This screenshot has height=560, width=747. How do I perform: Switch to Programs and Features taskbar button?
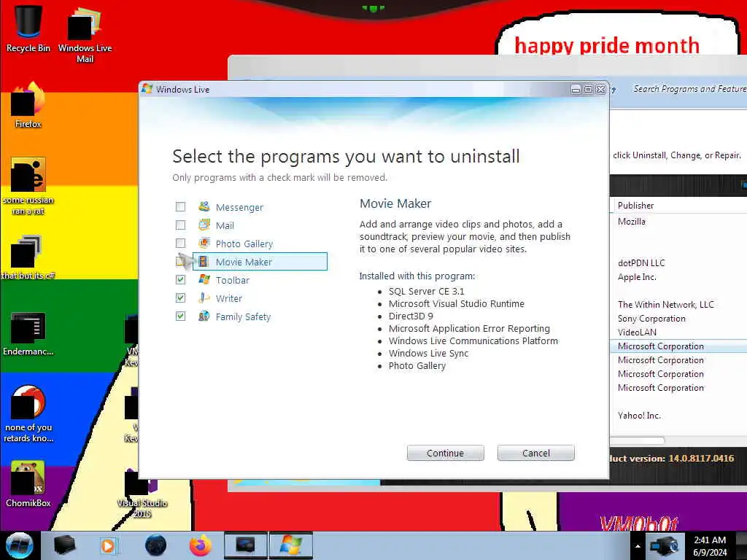pos(245,545)
